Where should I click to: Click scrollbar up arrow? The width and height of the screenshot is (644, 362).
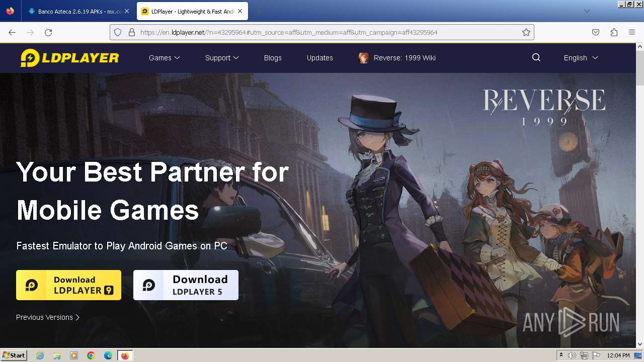point(640,47)
